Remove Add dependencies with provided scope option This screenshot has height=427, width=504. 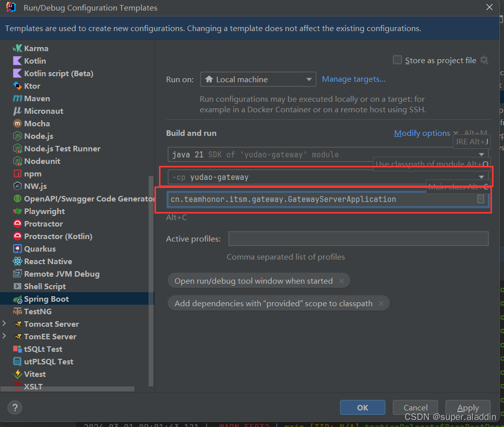[381, 304]
